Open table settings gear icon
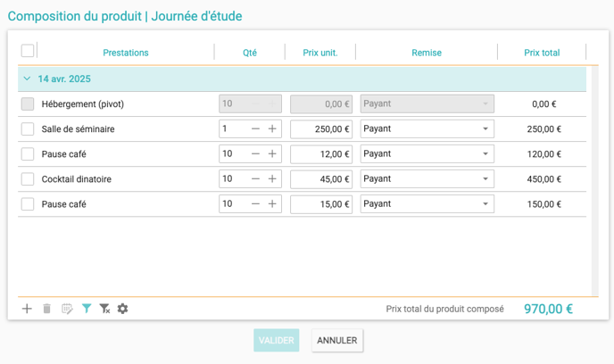The width and height of the screenshot is (614, 364). point(123,309)
